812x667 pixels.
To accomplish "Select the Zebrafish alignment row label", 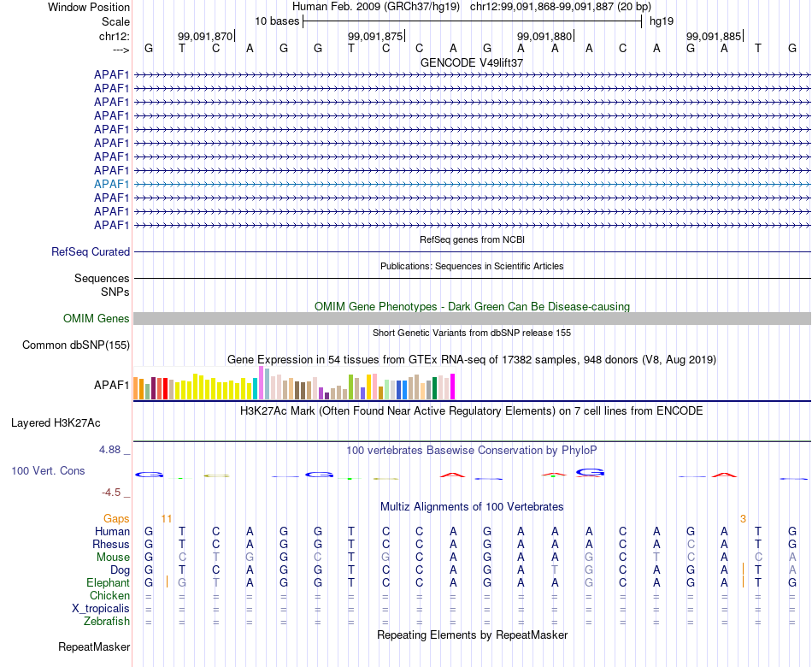I will click(107, 622).
